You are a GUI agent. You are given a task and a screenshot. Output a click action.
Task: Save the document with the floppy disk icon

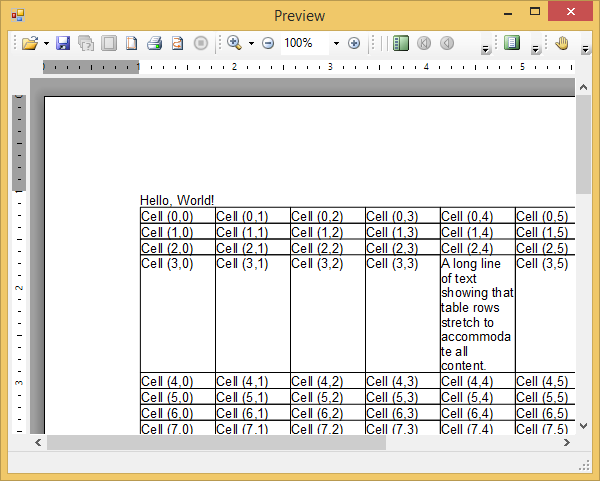[63, 43]
